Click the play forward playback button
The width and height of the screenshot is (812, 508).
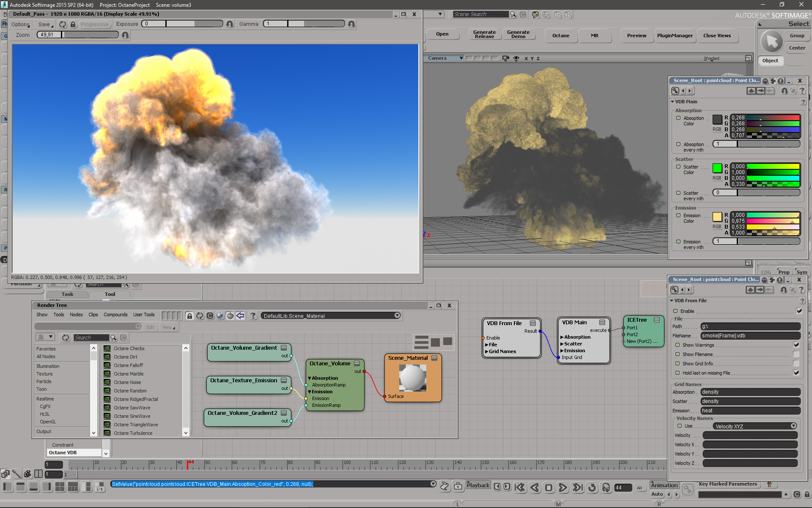[562, 488]
